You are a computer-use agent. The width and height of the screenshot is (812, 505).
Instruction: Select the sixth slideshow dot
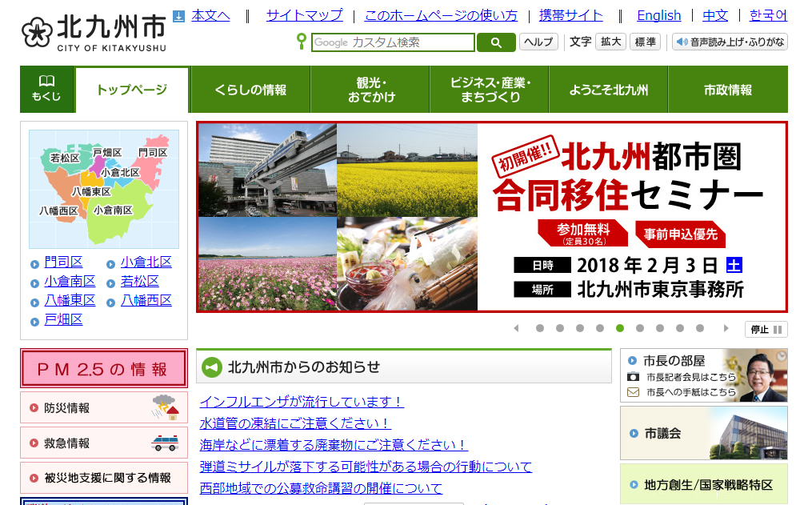pos(640,328)
